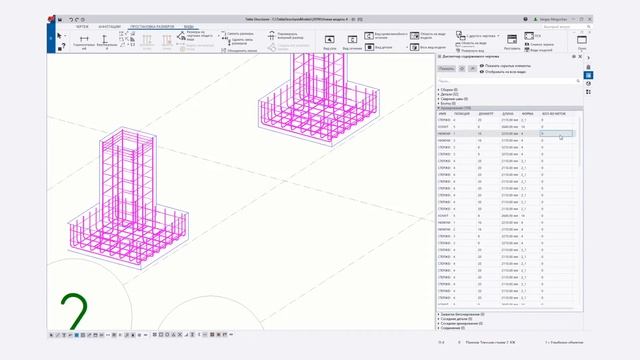Open the ЧЕРТЕЖ ribbon tab

[x=82, y=27]
